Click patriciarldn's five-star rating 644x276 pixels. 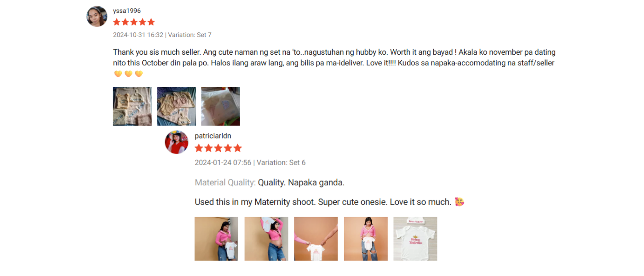218,148
